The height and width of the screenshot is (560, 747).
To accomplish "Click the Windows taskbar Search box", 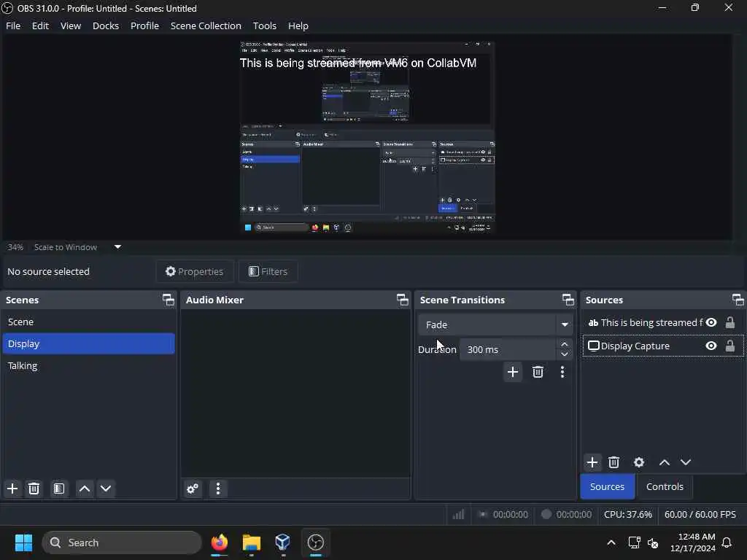I will pos(122,542).
